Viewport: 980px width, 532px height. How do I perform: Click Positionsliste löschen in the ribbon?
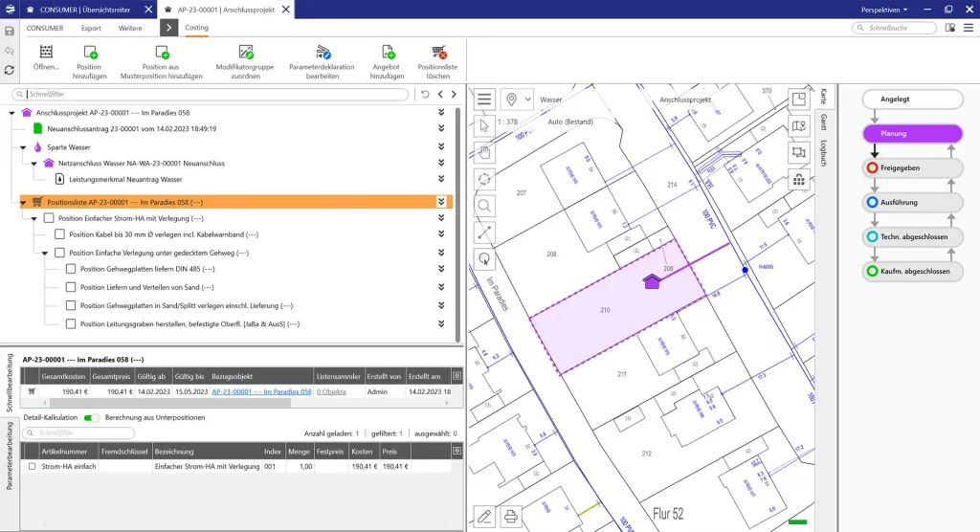pyautogui.click(x=438, y=54)
